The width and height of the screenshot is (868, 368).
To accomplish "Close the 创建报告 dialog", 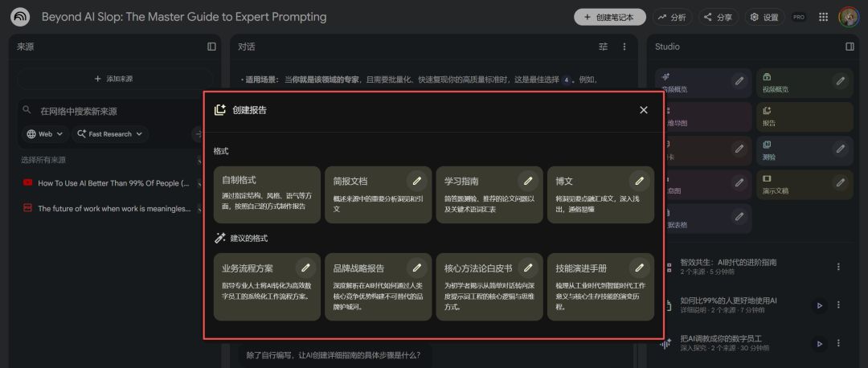I will [x=643, y=110].
